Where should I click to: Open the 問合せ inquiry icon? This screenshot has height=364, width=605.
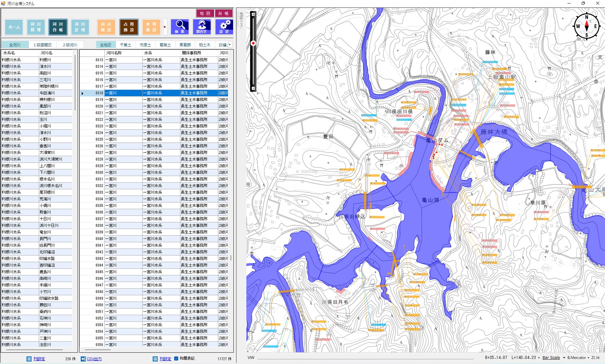click(201, 27)
